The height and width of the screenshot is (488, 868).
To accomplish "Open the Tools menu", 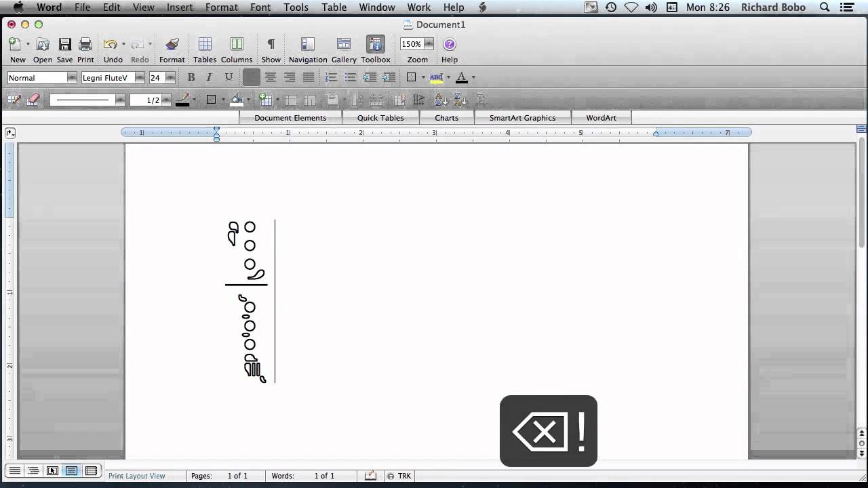I will 296,7.
